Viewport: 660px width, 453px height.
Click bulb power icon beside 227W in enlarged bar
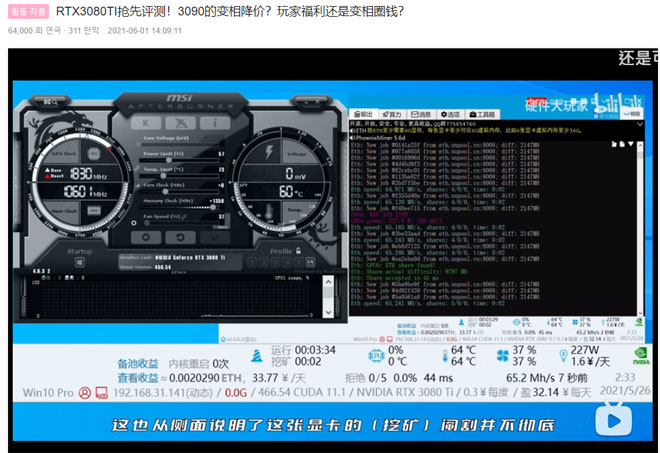pos(563,356)
